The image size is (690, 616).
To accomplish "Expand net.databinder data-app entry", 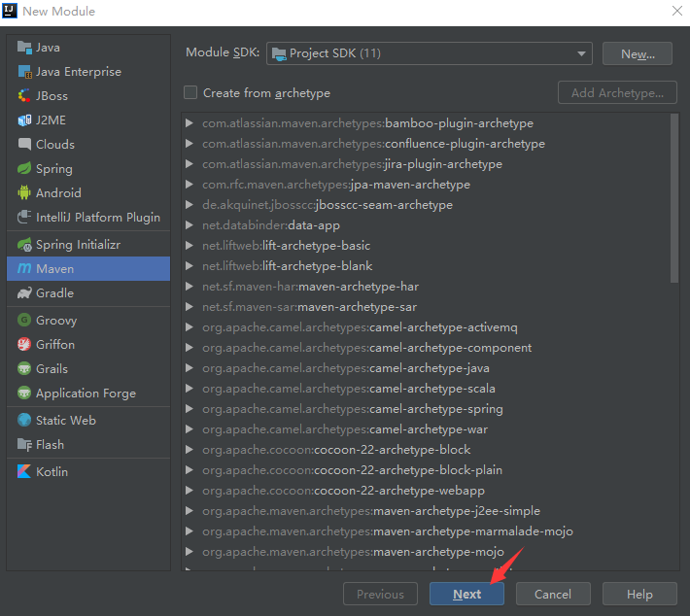I will [x=190, y=225].
